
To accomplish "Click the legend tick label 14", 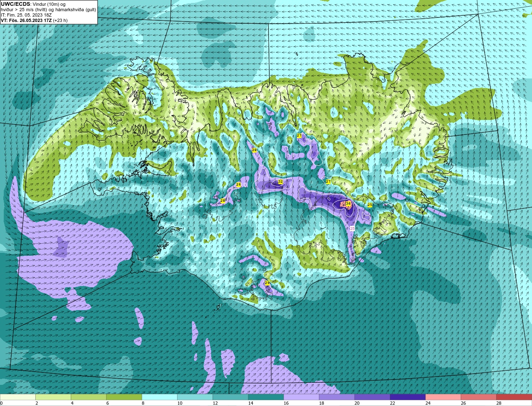I will pos(251,403).
